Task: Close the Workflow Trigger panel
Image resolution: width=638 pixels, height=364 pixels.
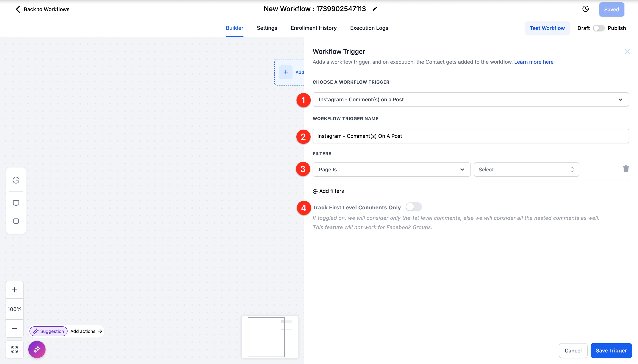Action: 627,51
